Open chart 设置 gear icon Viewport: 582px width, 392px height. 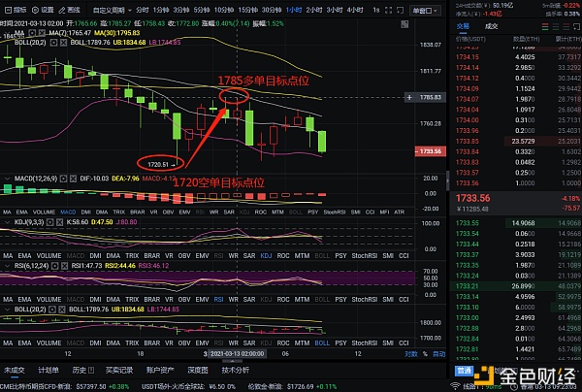click(x=35, y=10)
